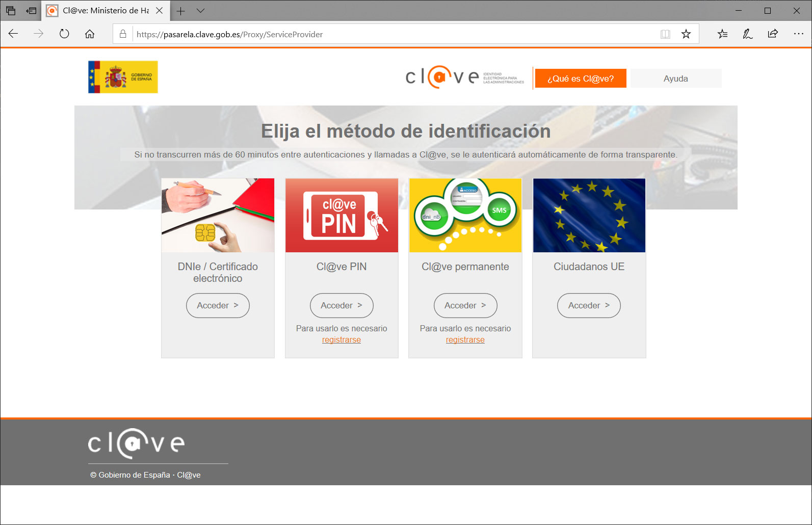Viewport: 812px width, 525px height.
Task: Minimize the browser window
Action: pyautogui.click(x=739, y=11)
